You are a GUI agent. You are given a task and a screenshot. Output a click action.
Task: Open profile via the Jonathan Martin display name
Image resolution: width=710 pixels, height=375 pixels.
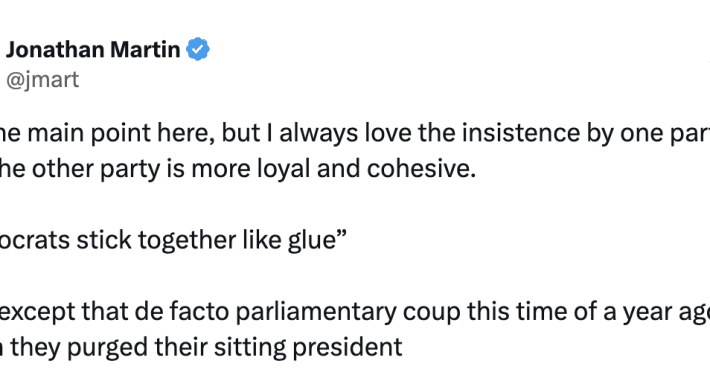[93, 49]
